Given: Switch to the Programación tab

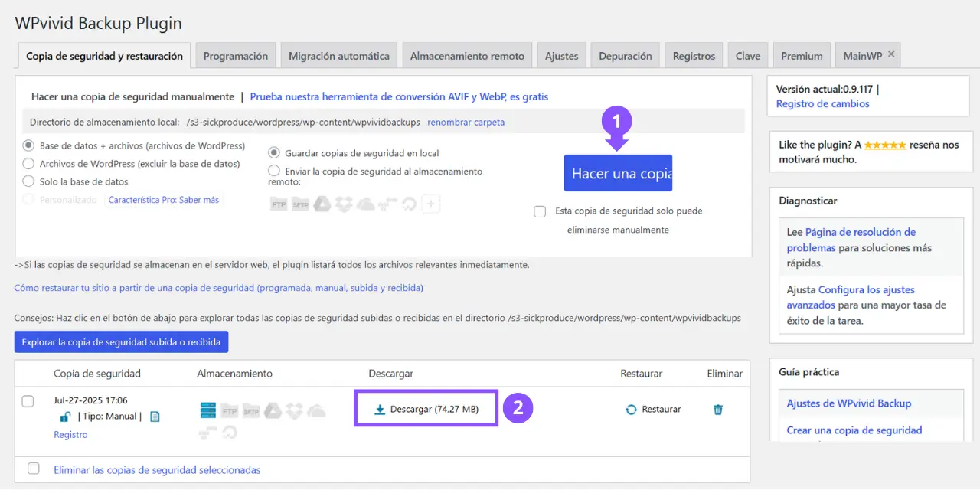Looking at the screenshot, I should 236,56.
